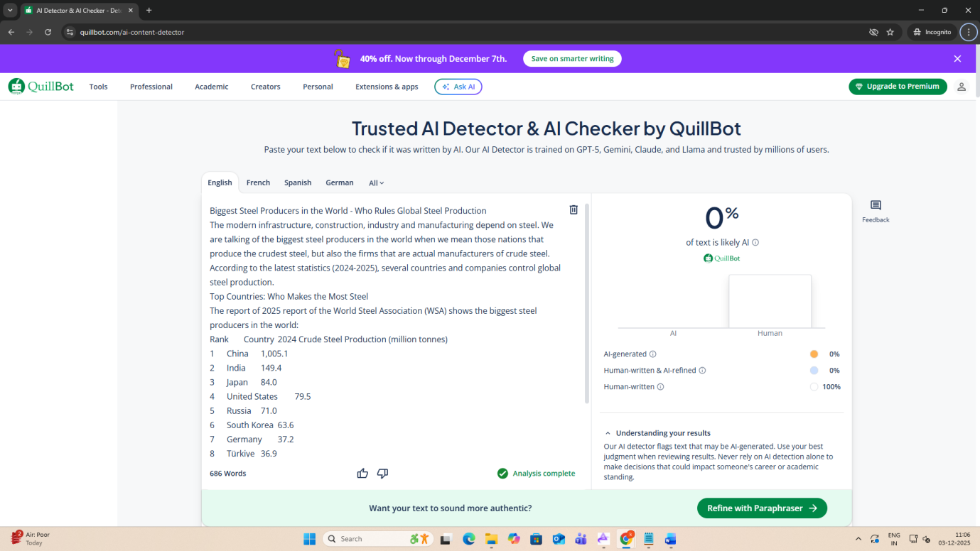This screenshot has height=551, width=980.
Task: Switch to the French language tab
Action: pyautogui.click(x=258, y=182)
